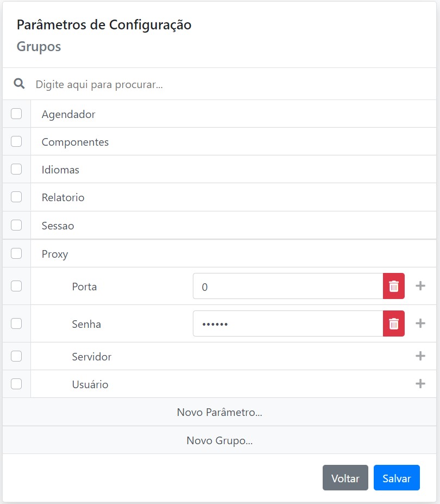Tick the Idiomas group checkbox
This screenshot has width=440, height=504.
click(x=16, y=169)
